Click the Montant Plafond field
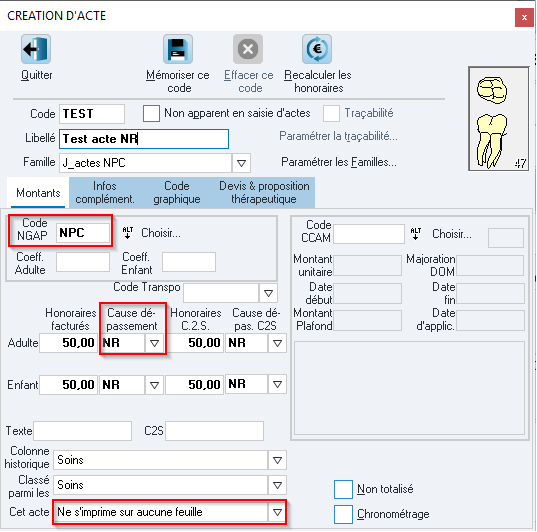 pyautogui.click(x=367, y=321)
